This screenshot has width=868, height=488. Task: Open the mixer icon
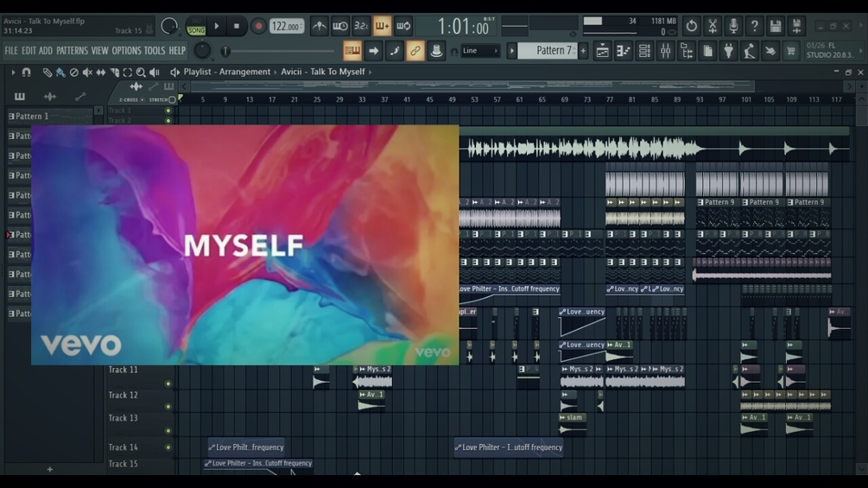[665, 51]
